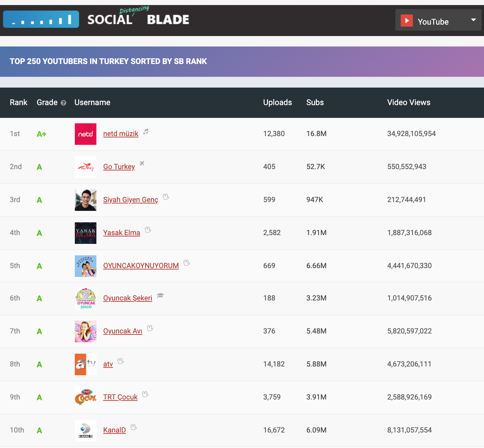Click the OYUNCAKOYNUYORUM channel avatar

86,266
